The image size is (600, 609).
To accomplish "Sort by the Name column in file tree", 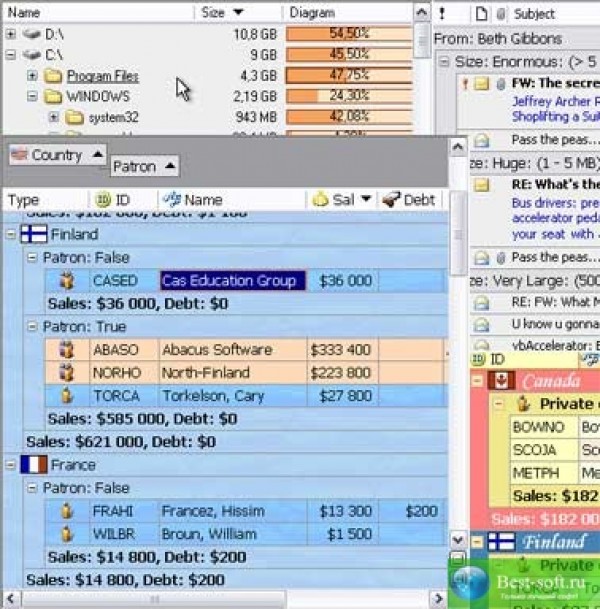I will (98, 13).
